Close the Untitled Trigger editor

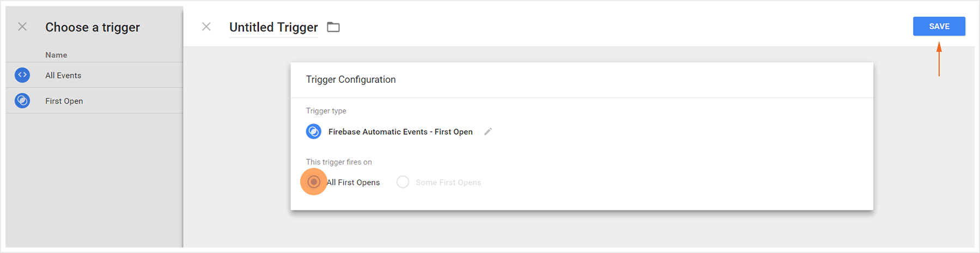tap(206, 27)
